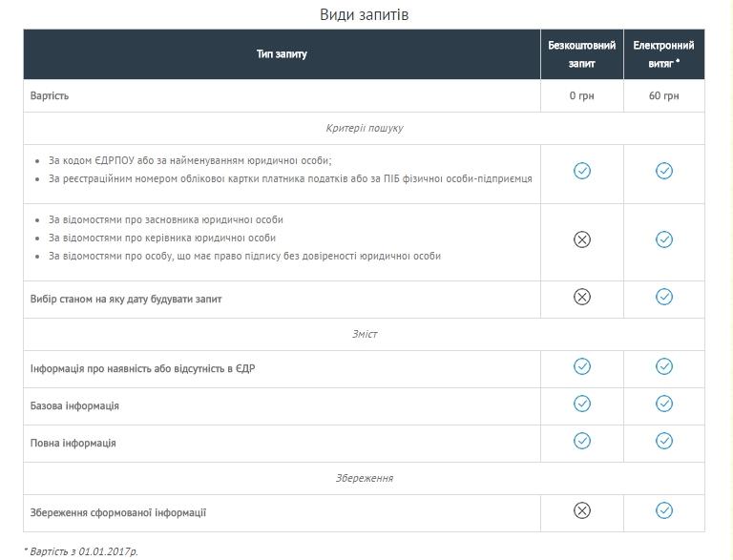Click the electronic-extract checkmark in the date selection row
Image resolution: width=733 pixels, height=560 pixels.
pos(664,297)
